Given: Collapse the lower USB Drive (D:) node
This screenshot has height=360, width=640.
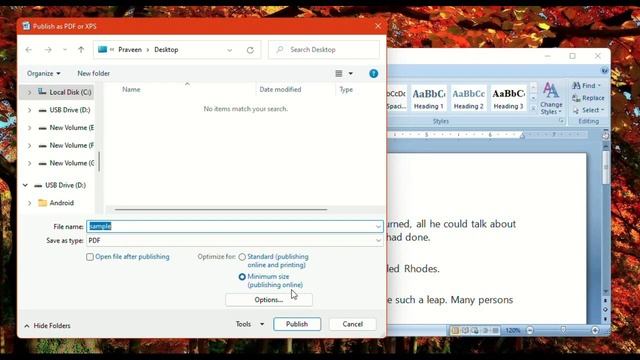Looking at the screenshot, I should coord(25,185).
